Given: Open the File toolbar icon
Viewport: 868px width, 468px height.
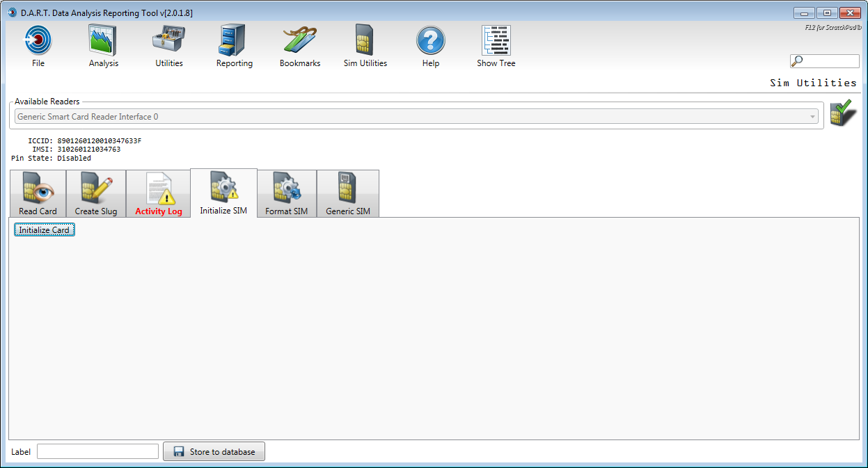Looking at the screenshot, I should (38, 40).
